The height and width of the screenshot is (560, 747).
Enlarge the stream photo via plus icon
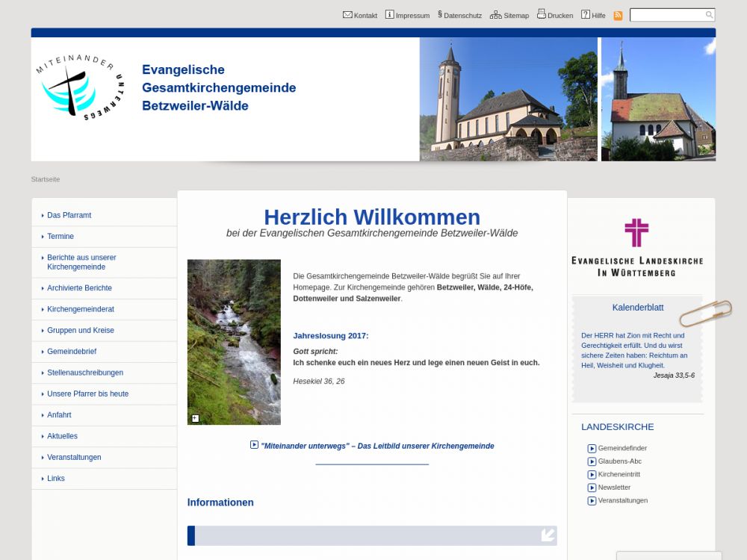coord(196,418)
